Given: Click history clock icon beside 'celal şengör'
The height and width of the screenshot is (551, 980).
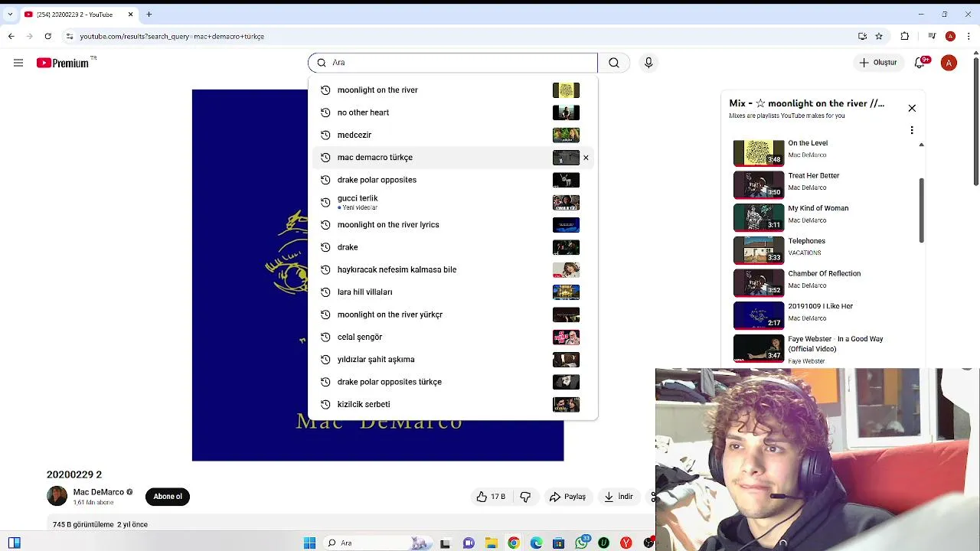Looking at the screenshot, I should (325, 337).
